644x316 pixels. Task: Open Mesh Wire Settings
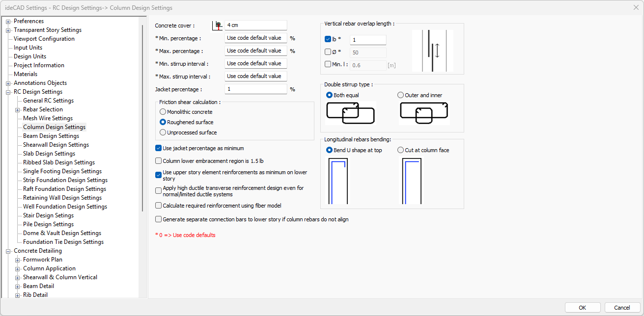coord(48,118)
